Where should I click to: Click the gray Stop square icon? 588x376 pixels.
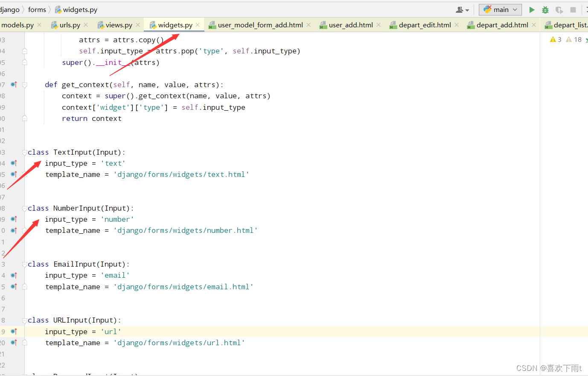(573, 9)
